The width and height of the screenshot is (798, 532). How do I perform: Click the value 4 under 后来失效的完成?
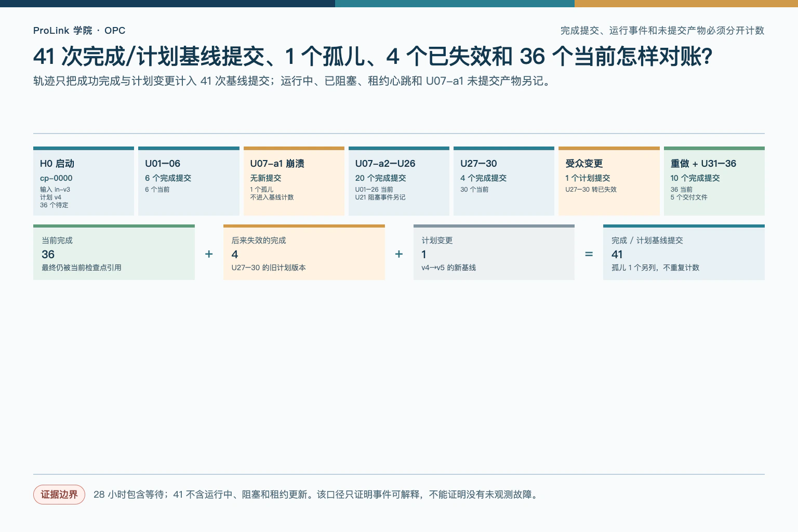point(235,255)
